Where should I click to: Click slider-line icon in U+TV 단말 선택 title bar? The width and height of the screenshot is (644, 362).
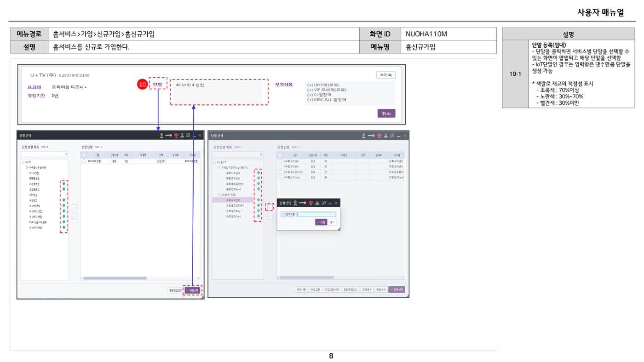point(168,136)
